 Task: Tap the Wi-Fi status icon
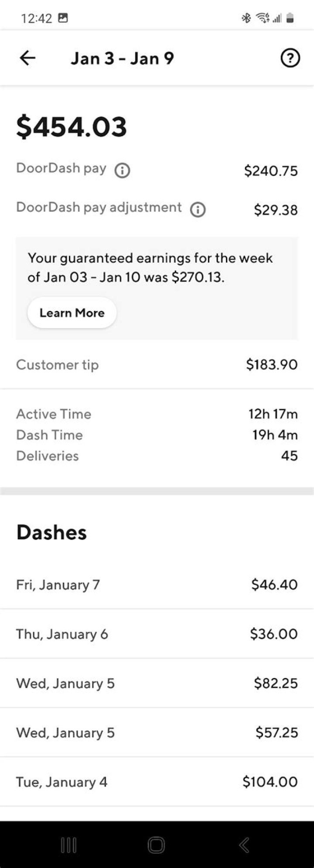click(x=262, y=18)
